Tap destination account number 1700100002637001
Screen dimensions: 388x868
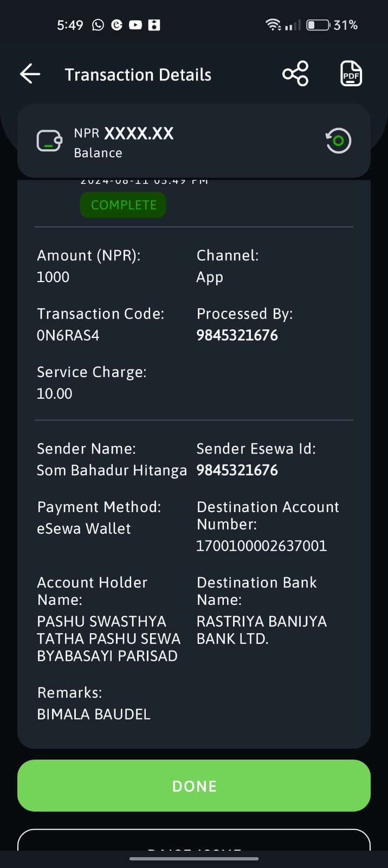coord(261,546)
